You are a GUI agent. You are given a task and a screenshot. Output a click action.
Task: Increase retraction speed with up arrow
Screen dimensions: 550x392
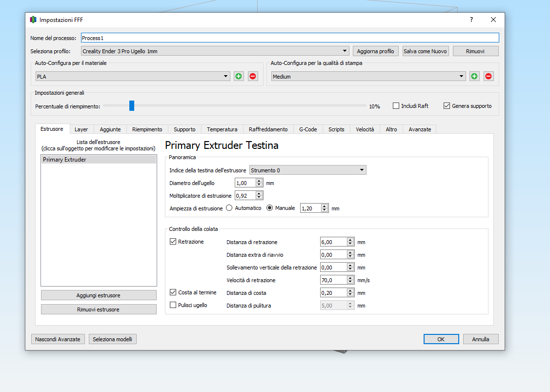click(x=350, y=278)
